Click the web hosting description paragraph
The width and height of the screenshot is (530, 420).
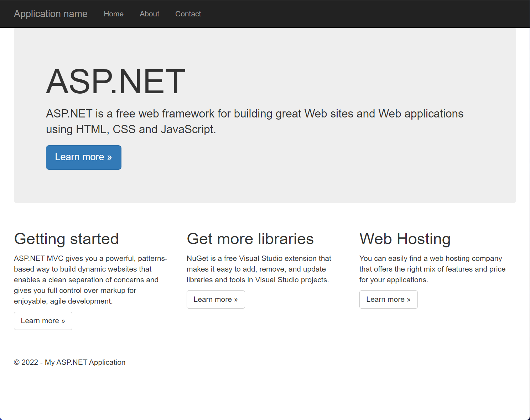432,269
